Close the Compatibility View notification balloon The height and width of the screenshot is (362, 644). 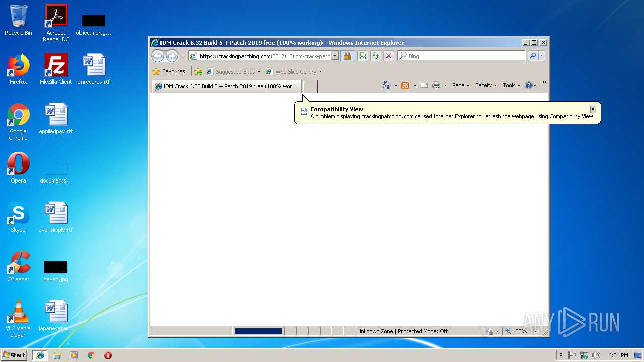(593, 109)
